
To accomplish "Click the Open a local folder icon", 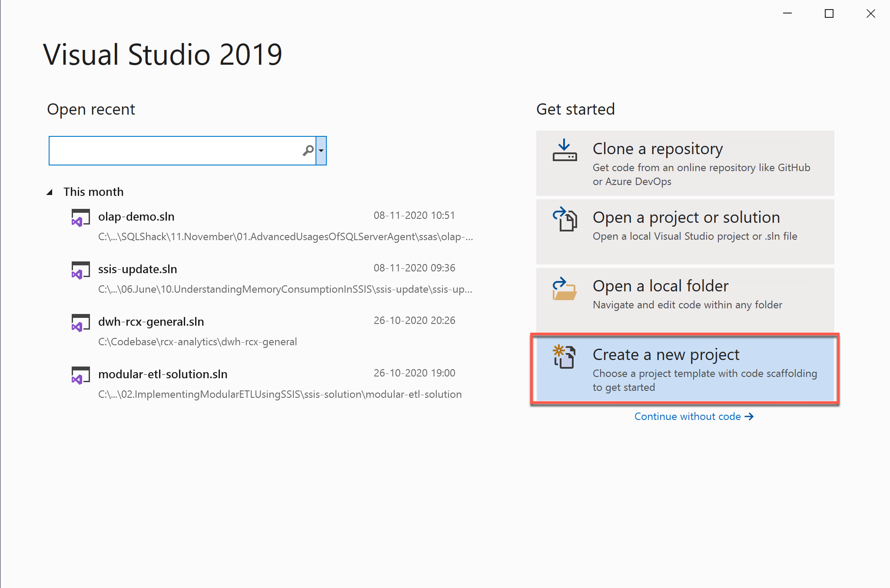I will point(565,288).
